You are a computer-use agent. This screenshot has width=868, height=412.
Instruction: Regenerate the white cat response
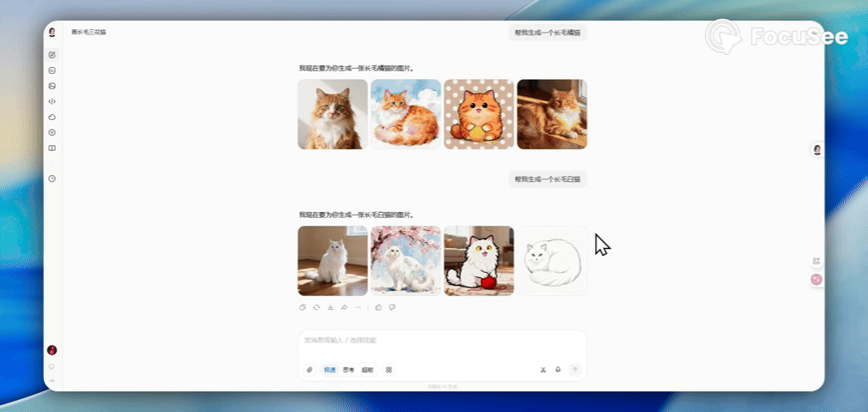[316, 307]
